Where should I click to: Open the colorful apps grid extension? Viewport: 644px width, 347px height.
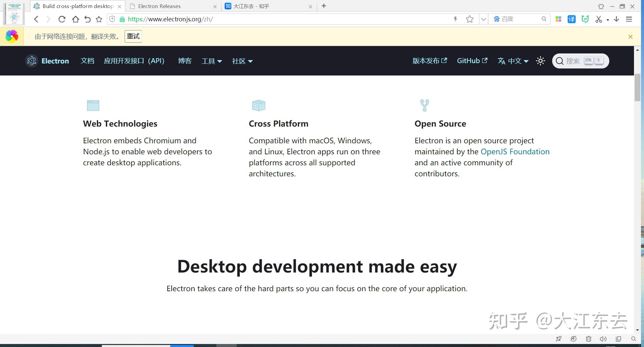[x=558, y=19]
